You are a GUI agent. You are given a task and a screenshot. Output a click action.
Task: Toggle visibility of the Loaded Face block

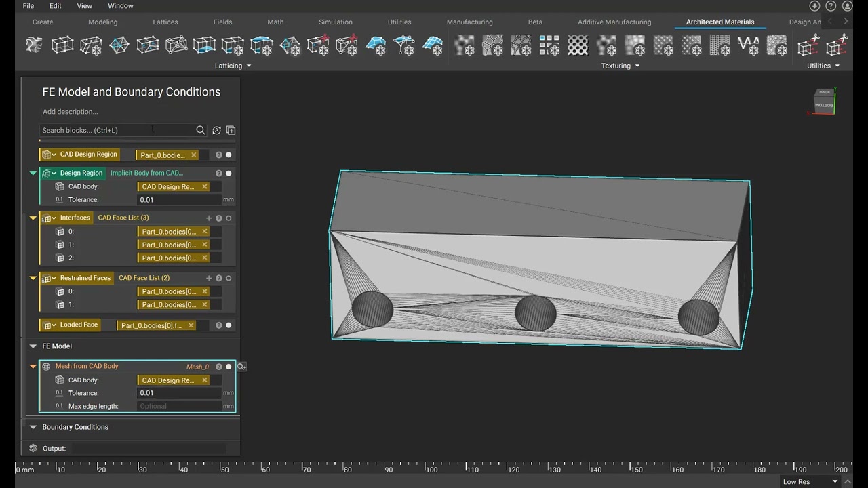(x=229, y=325)
